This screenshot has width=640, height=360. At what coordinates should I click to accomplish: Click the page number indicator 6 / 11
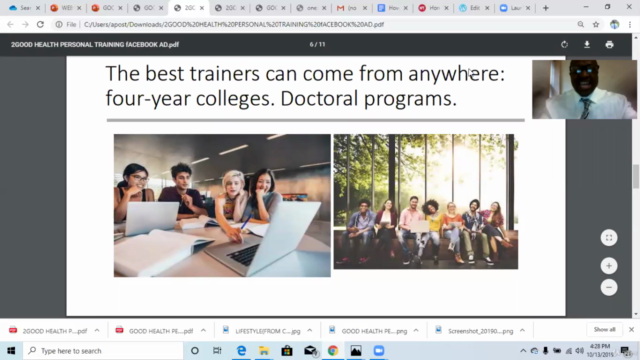(318, 44)
